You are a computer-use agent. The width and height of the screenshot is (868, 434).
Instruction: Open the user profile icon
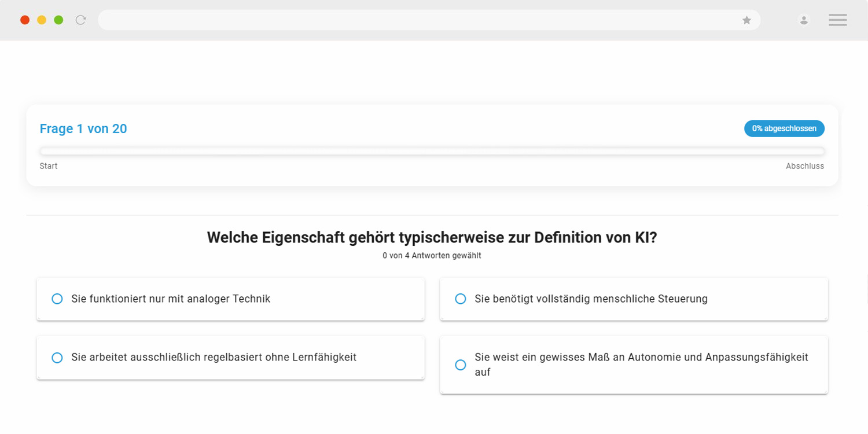(x=804, y=20)
